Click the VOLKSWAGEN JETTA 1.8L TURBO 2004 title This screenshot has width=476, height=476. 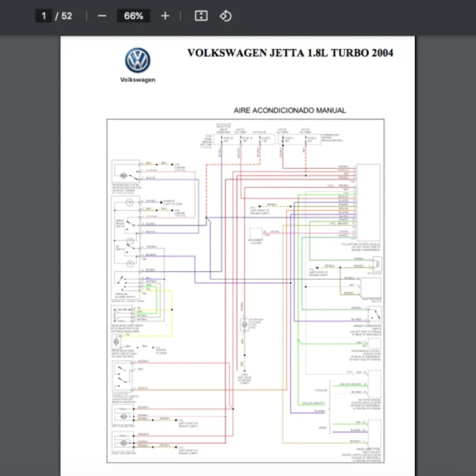point(290,53)
